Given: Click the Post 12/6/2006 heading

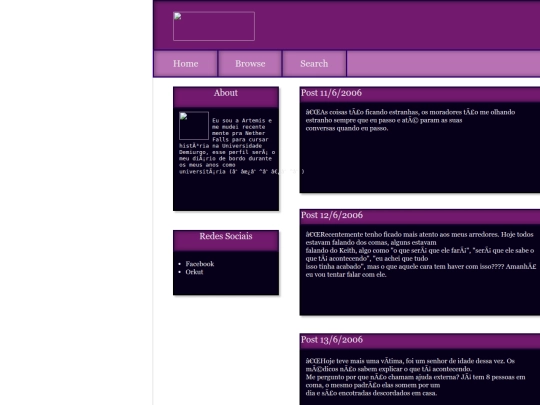Looking at the screenshot, I should [332, 215].
